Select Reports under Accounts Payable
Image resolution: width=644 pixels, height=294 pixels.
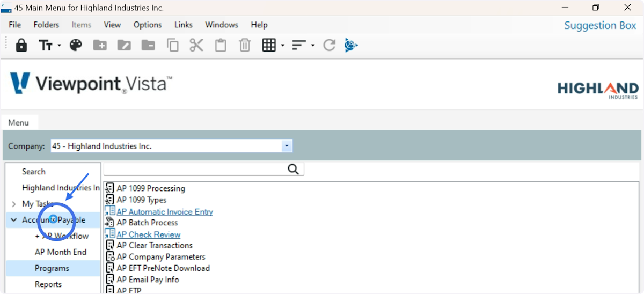click(x=48, y=284)
